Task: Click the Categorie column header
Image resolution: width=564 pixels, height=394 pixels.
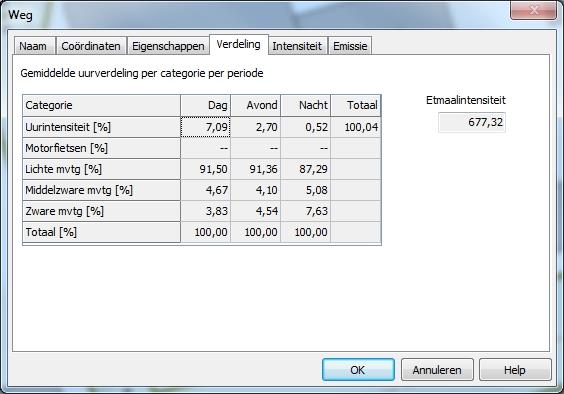Action: [101, 105]
